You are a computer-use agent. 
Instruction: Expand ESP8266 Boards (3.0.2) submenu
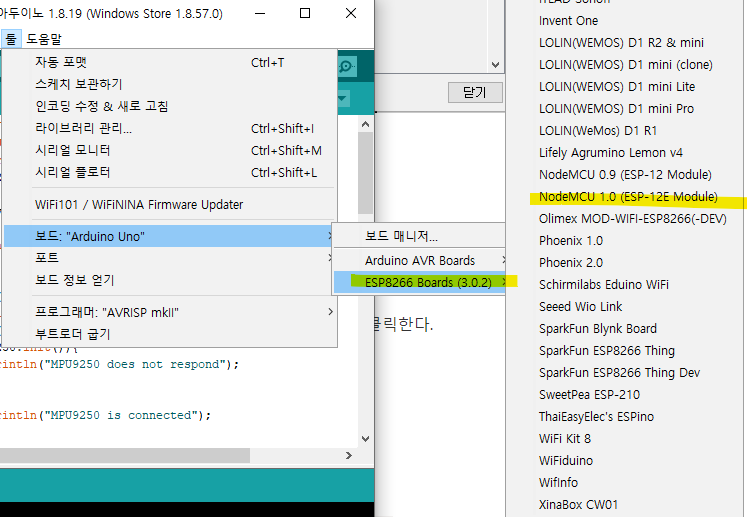[x=420, y=282]
